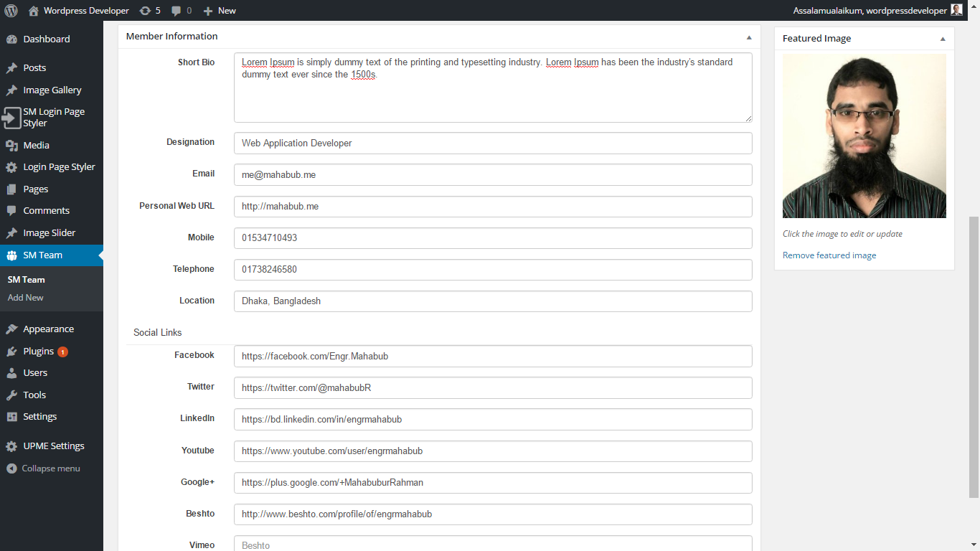Click the SM Login Page Styler icon
The height and width of the screenshot is (551, 980).
(11, 118)
